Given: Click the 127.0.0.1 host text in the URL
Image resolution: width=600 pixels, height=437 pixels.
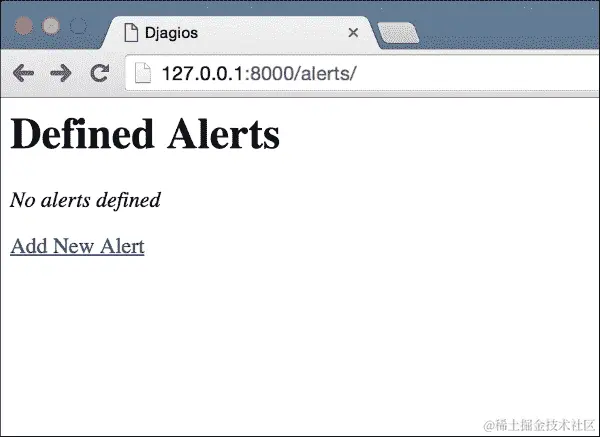Looking at the screenshot, I should pyautogui.click(x=203, y=73).
